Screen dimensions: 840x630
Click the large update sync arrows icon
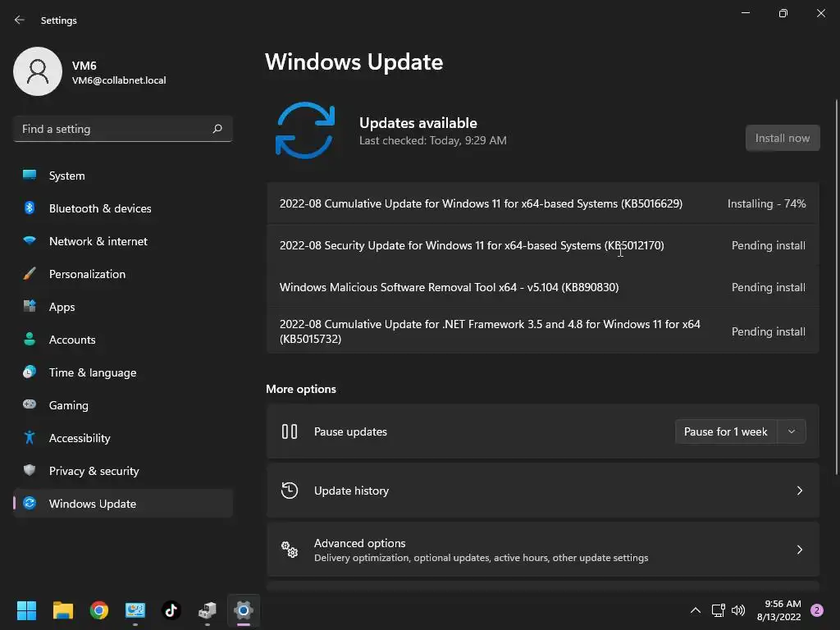click(x=305, y=130)
